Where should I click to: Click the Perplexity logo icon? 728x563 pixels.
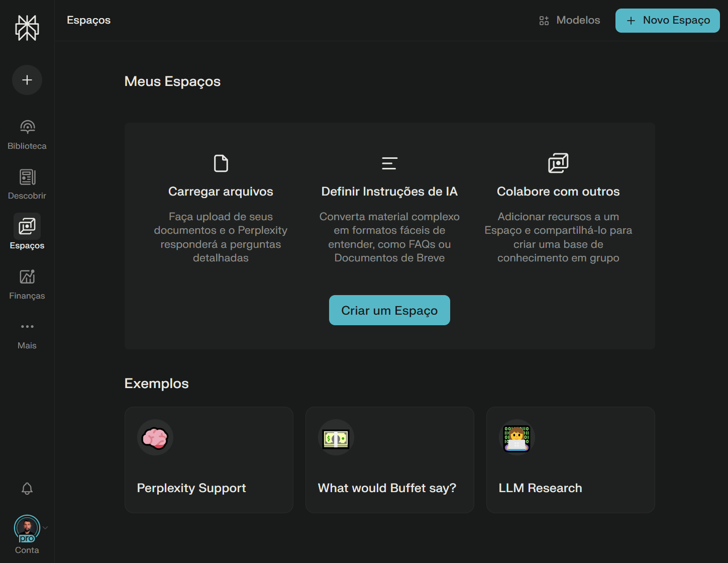click(27, 28)
